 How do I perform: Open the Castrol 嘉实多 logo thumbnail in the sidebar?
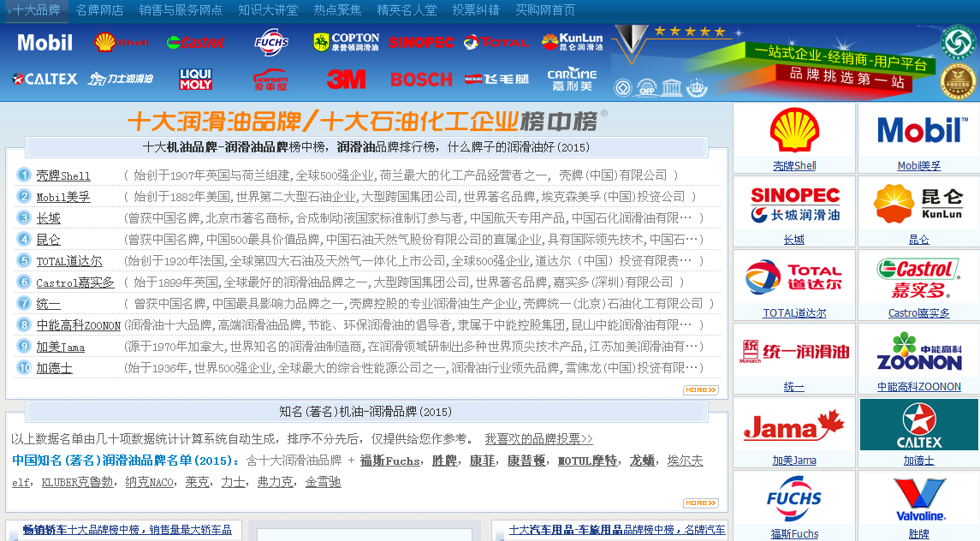(918, 278)
